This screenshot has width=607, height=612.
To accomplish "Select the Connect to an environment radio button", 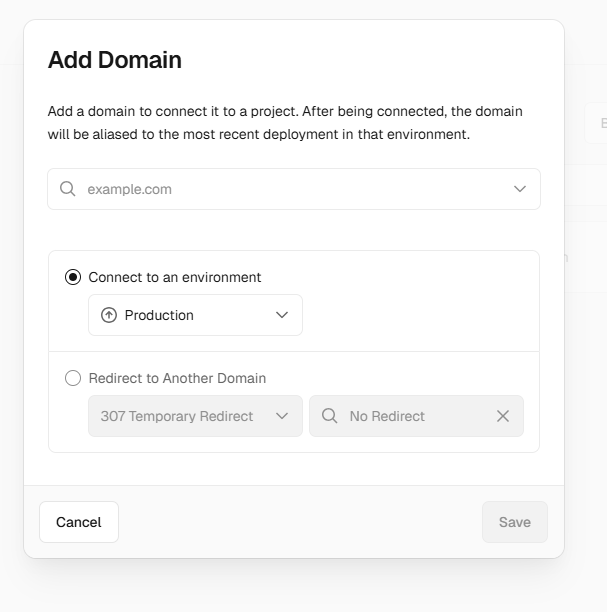I will (73, 277).
